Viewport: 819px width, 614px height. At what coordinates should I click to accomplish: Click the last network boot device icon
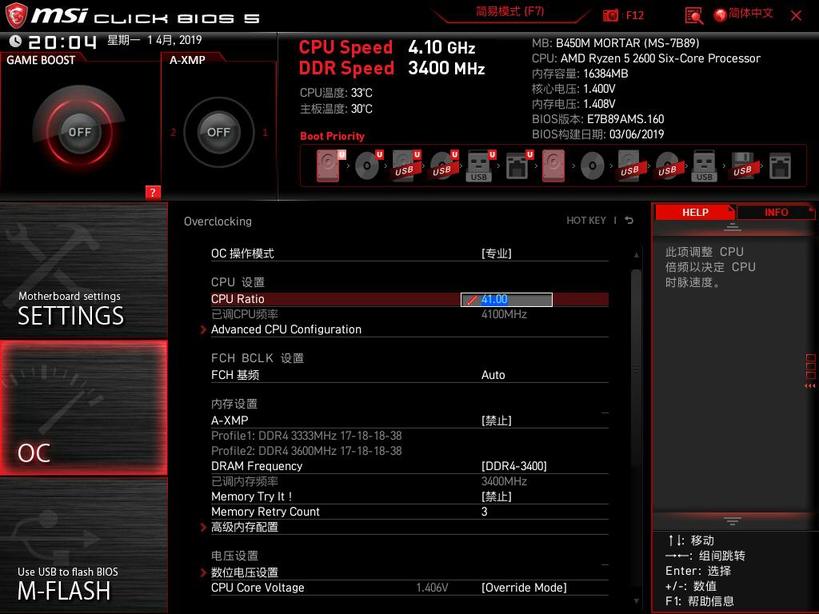[x=780, y=167]
